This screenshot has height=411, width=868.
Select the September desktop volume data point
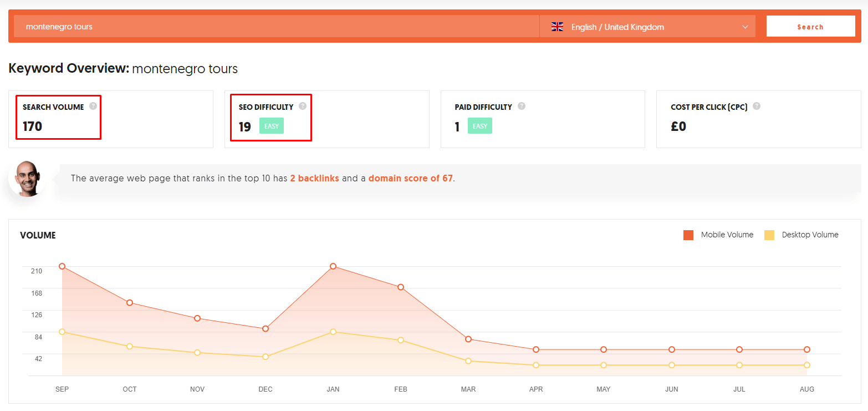click(x=62, y=332)
